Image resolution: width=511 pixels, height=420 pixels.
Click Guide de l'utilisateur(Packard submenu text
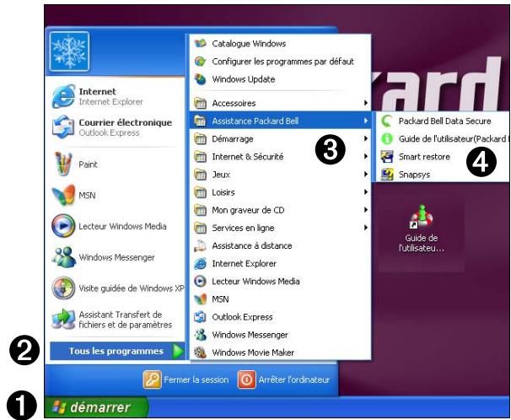click(454, 139)
